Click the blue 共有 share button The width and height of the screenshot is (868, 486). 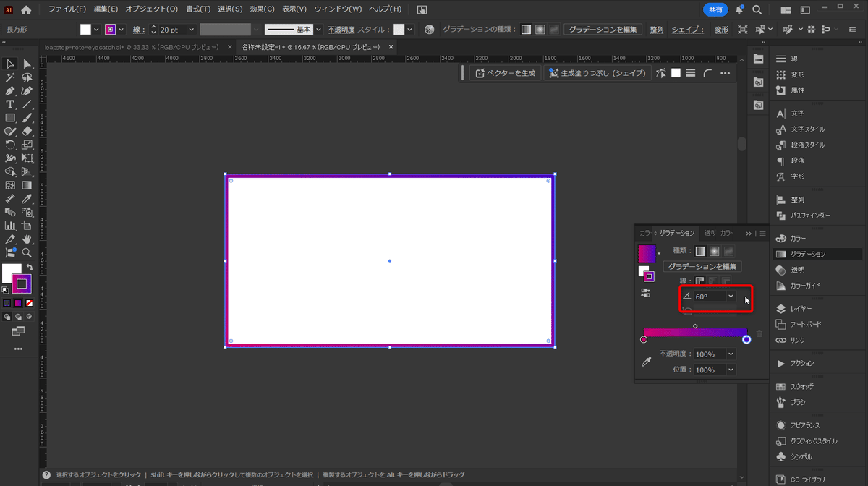[x=715, y=10]
